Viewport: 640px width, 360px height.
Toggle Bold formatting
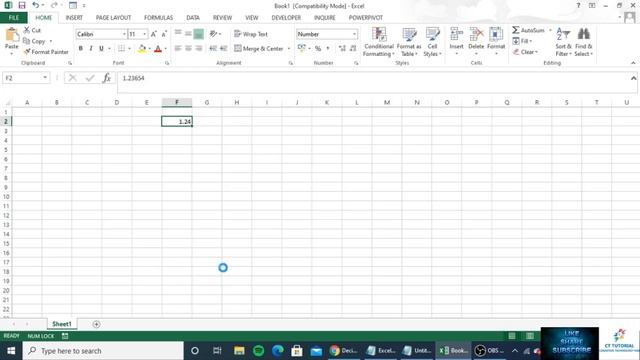[81, 49]
